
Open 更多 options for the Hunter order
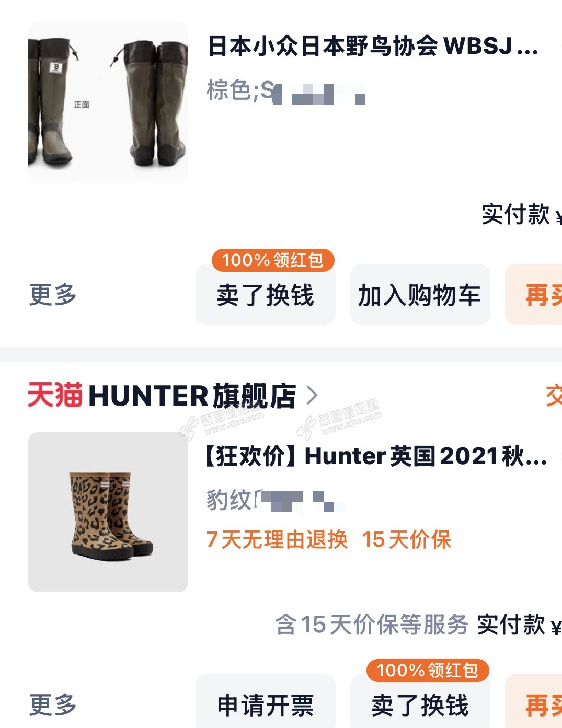[53, 705]
